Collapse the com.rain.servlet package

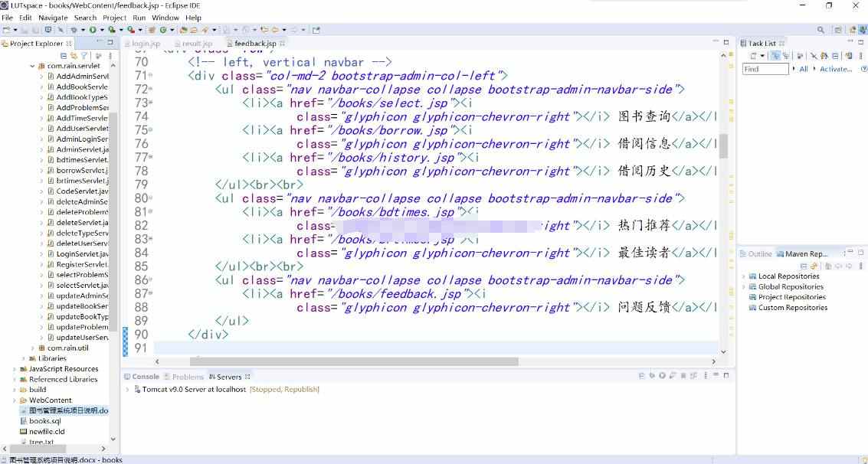point(33,66)
